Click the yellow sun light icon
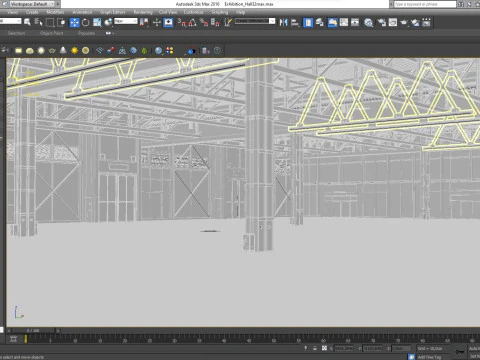This screenshot has width=480, height=360. pos(74,50)
